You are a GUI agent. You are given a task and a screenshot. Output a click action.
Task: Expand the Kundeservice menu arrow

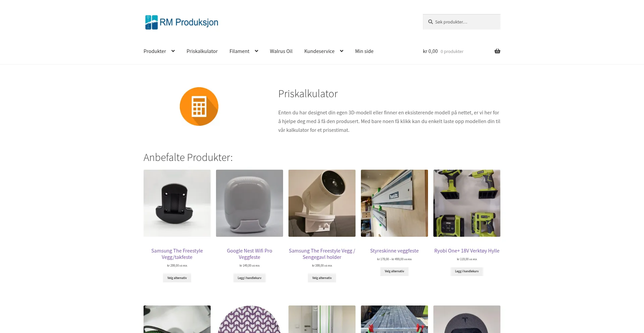[x=341, y=51]
